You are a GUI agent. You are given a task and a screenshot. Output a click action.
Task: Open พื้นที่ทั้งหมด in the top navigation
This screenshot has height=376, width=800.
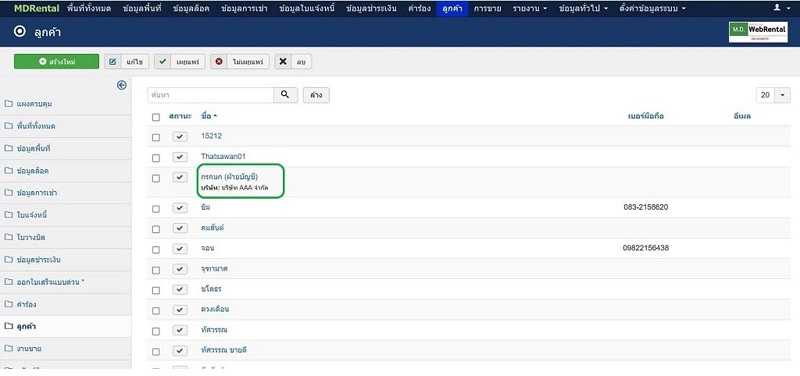click(89, 8)
